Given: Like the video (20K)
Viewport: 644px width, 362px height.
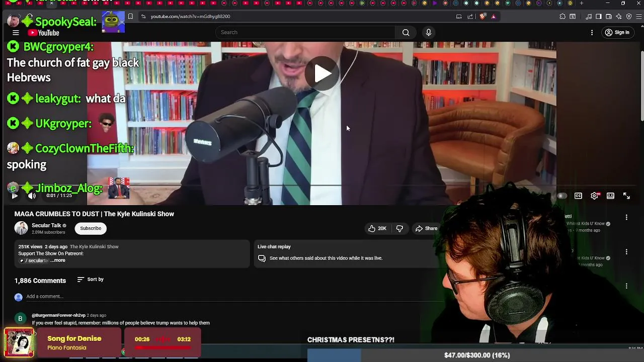Looking at the screenshot, I should point(377,228).
